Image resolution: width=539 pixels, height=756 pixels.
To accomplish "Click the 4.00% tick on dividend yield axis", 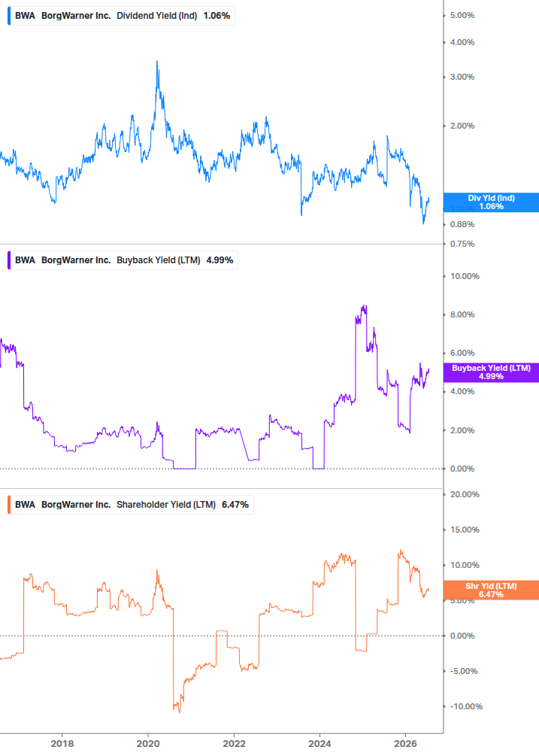I will 462,42.
